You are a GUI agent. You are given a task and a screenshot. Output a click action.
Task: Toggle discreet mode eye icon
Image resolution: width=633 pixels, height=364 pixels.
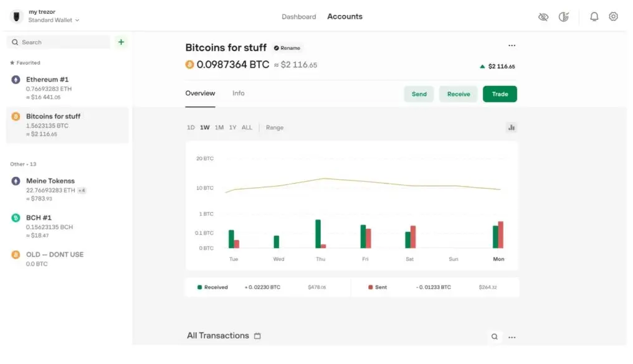[543, 17]
